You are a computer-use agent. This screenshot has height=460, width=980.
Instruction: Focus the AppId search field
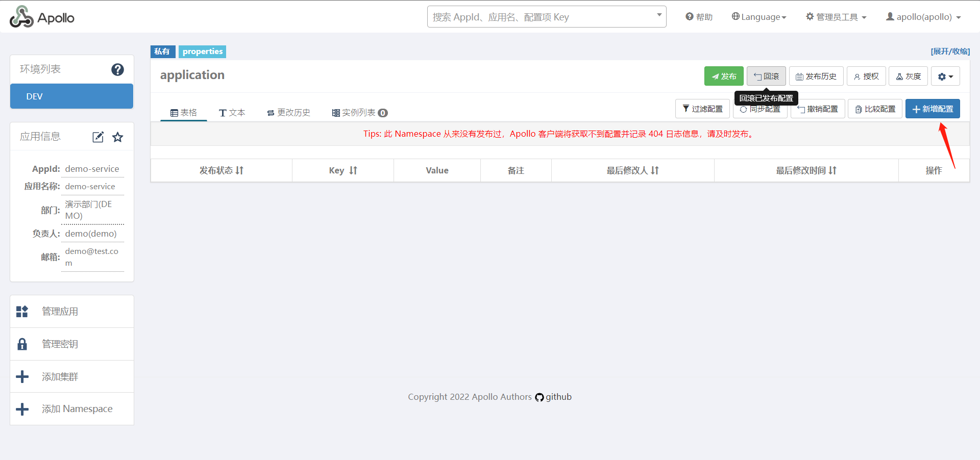point(541,17)
